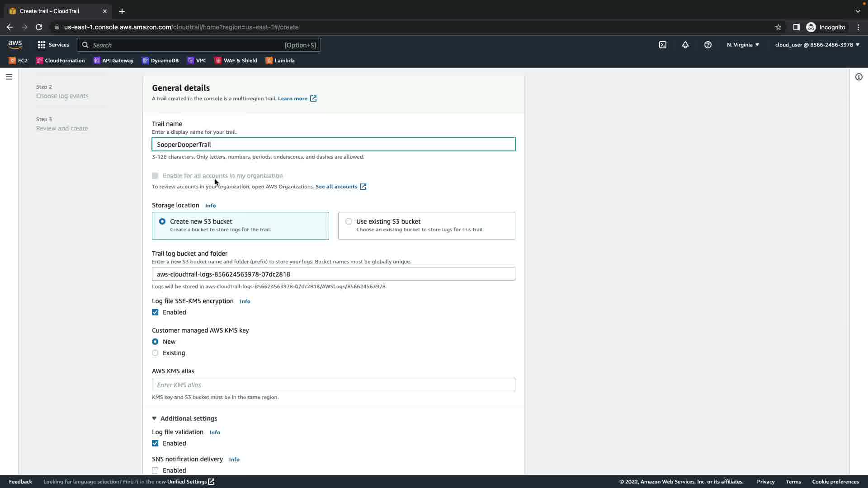Click into the AWS KMS alias field
This screenshot has height=488, width=868.
(x=333, y=385)
